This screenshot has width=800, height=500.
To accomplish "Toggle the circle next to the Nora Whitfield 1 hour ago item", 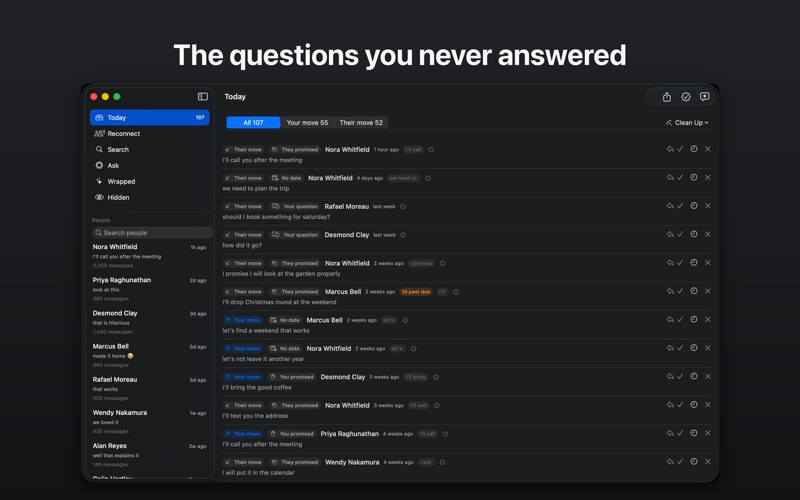I will coord(431,149).
